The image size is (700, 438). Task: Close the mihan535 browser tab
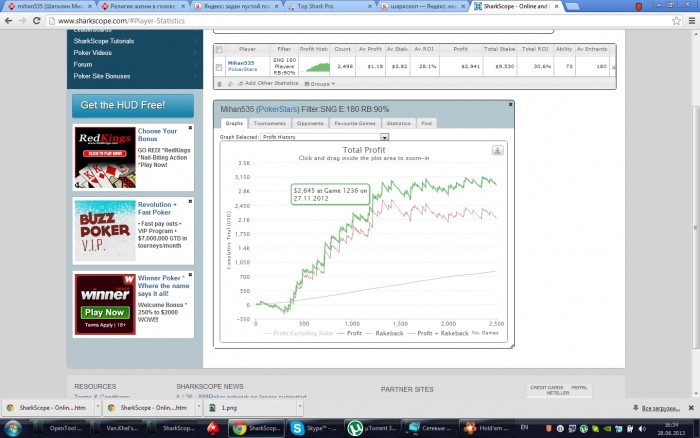pos(90,6)
